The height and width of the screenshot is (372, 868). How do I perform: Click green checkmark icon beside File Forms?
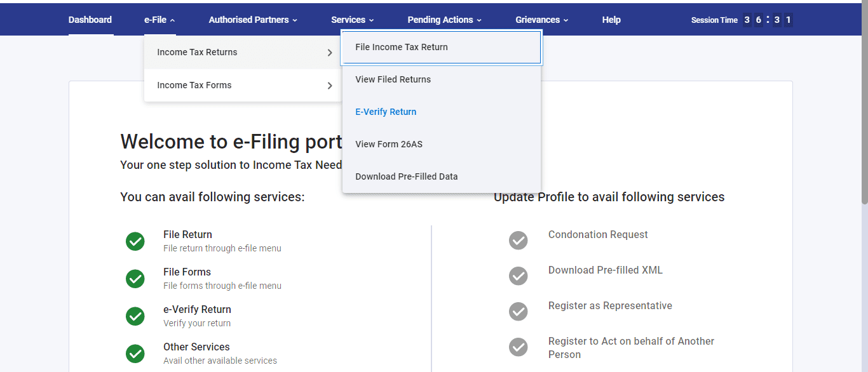pos(135,279)
